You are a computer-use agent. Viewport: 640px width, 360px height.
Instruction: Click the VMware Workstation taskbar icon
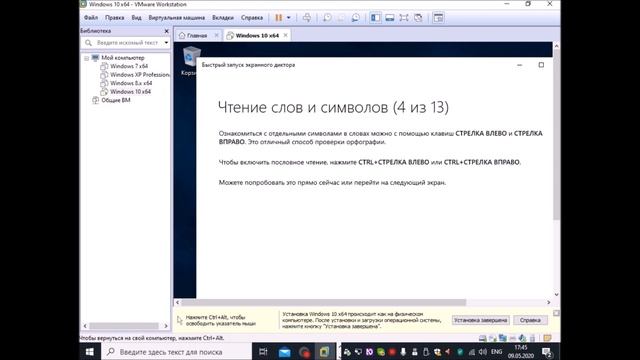(324, 352)
